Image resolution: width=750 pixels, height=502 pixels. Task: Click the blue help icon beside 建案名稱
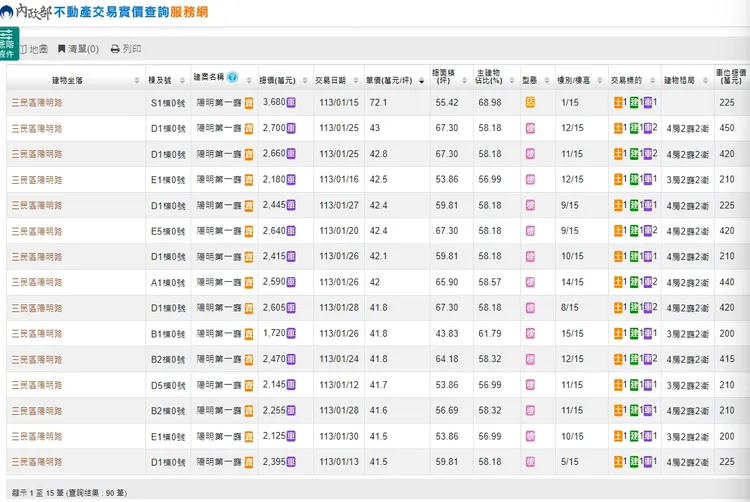(232, 77)
